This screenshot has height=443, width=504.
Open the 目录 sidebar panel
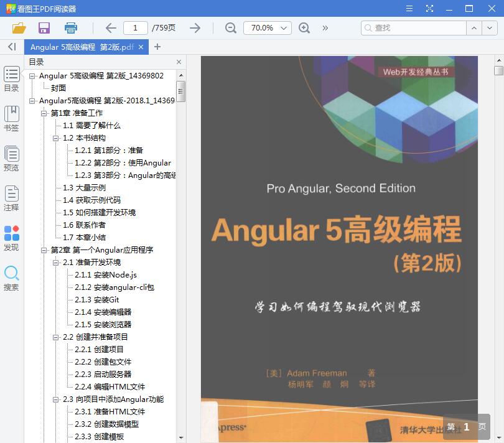(x=12, y=79)
